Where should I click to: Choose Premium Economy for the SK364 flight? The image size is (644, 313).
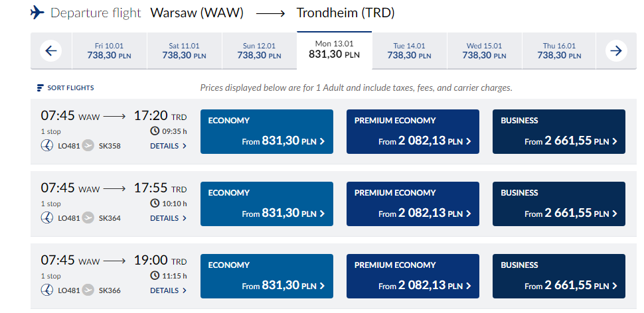click(413, 204)
